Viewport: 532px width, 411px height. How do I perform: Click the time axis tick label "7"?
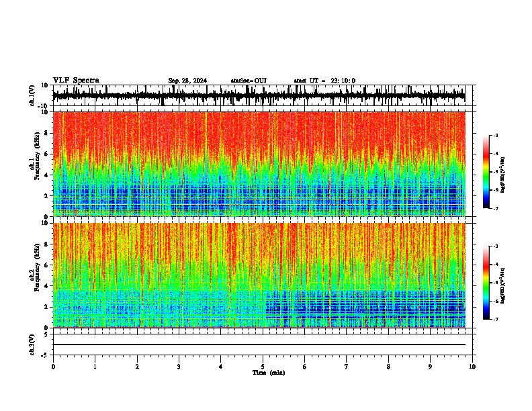click(x=347, y=367)
